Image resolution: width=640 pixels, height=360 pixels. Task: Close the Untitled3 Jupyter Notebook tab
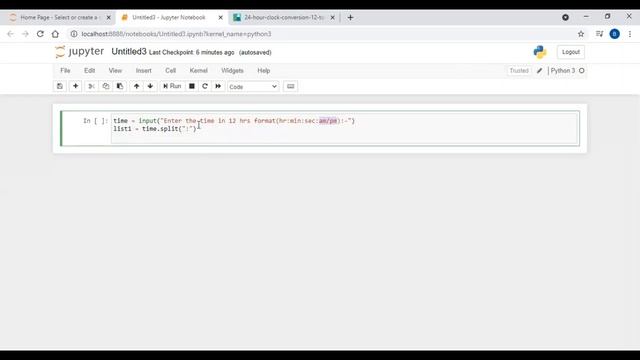[220, 18]
